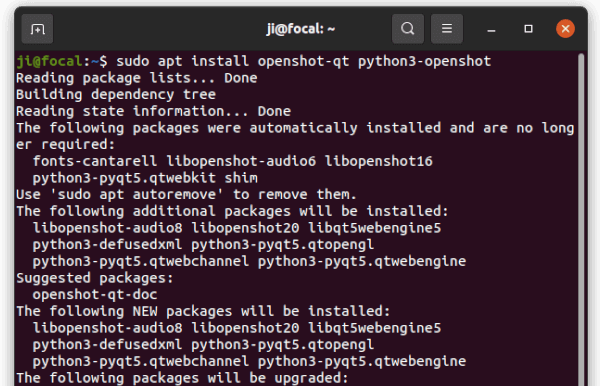Click the 'er required:' line

pos(65,145)
